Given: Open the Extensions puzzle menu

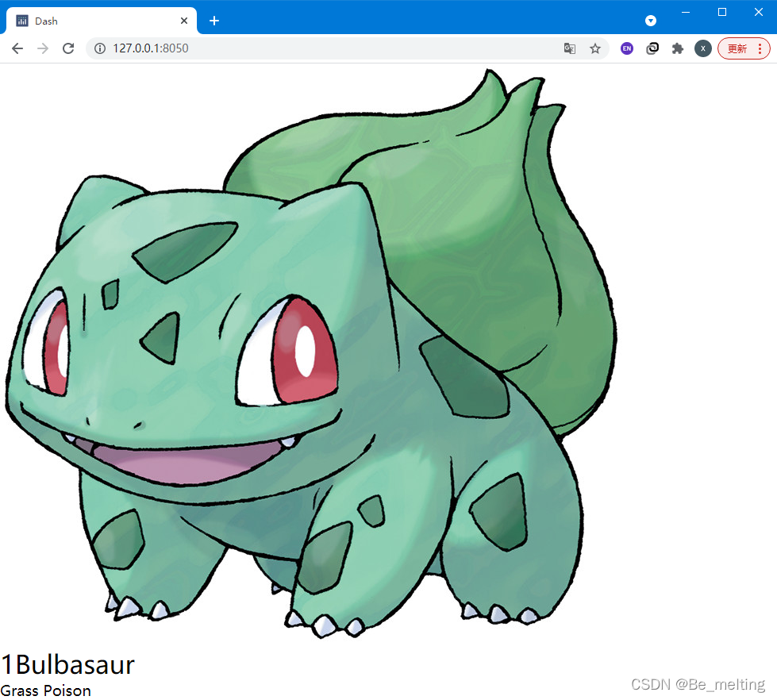Looking at the screenshot, I should click(678, 48).
